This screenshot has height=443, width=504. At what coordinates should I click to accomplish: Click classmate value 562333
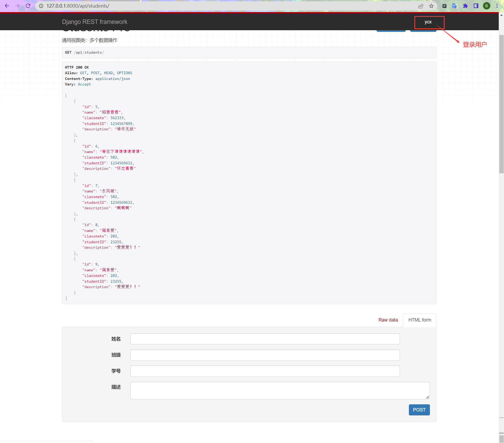pos(117,118)
